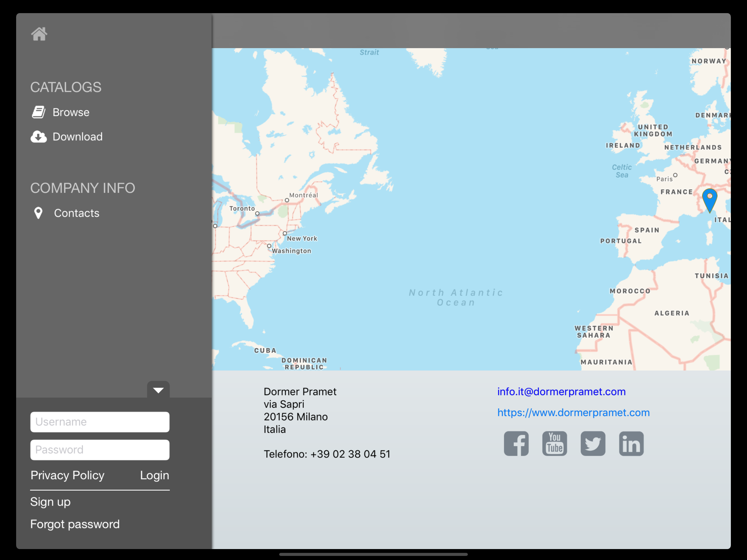The image size is (747, 560).
Task: Visit the dormerpramet.com website link
Action: tap(573, 412)
